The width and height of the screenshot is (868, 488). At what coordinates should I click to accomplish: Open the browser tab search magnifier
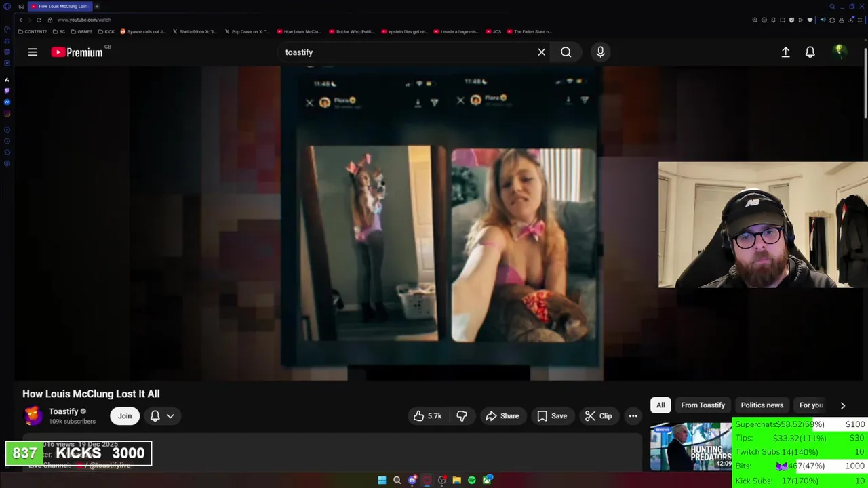[832, 6]
